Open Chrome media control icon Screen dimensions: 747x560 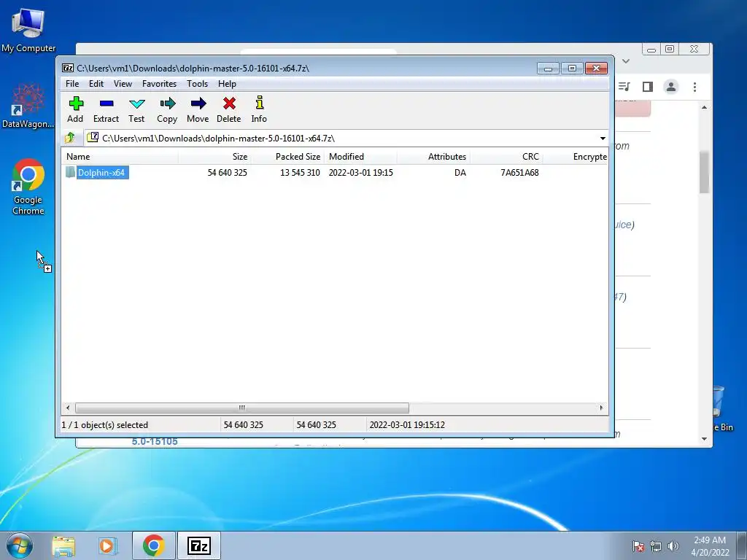click(x=624, y=87)
